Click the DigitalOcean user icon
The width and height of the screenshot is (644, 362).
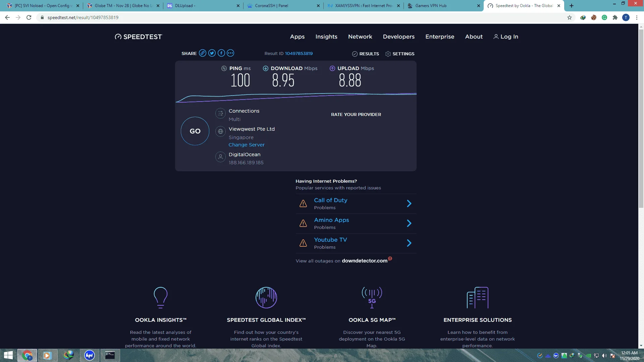click(x=220, y=157)
